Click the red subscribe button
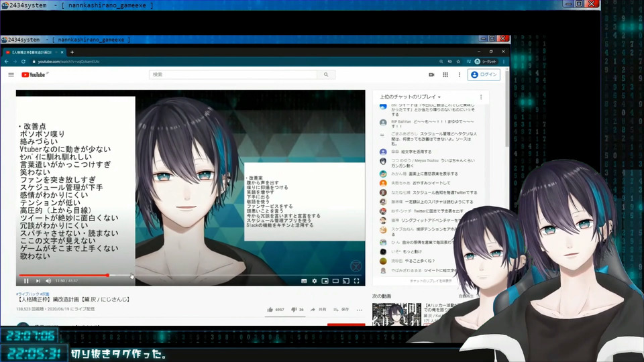 tap(346, 324)
